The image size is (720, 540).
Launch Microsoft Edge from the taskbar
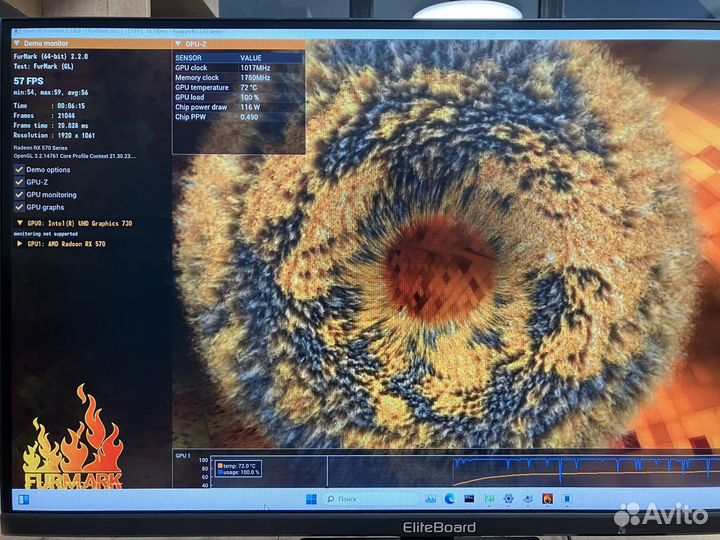450,498
